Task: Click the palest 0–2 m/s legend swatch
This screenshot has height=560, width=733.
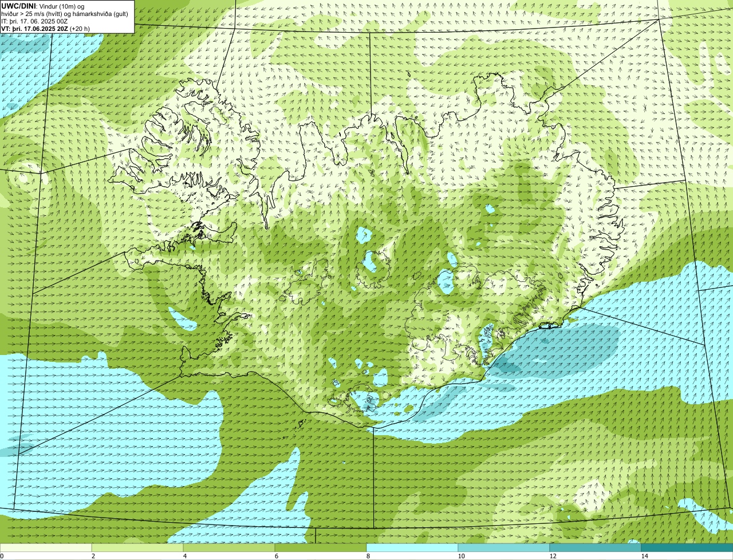Action: click(x=46, y=547)
